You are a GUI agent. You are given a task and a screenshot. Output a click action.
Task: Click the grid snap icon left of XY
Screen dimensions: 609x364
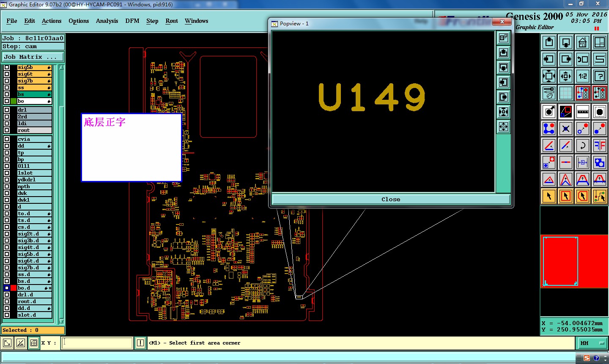34,343
